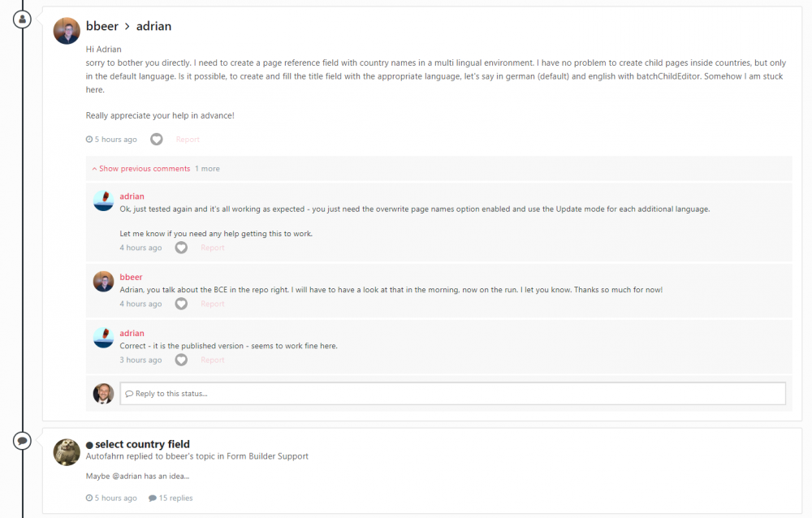Like bbeer's status posted 5 hours ago
This screenshot has width=812, height=518.
(157, 140)
